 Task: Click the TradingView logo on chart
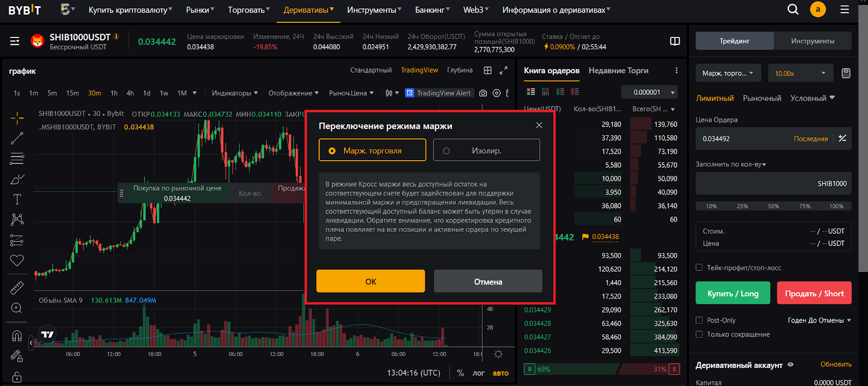click(x=48, y=334)
